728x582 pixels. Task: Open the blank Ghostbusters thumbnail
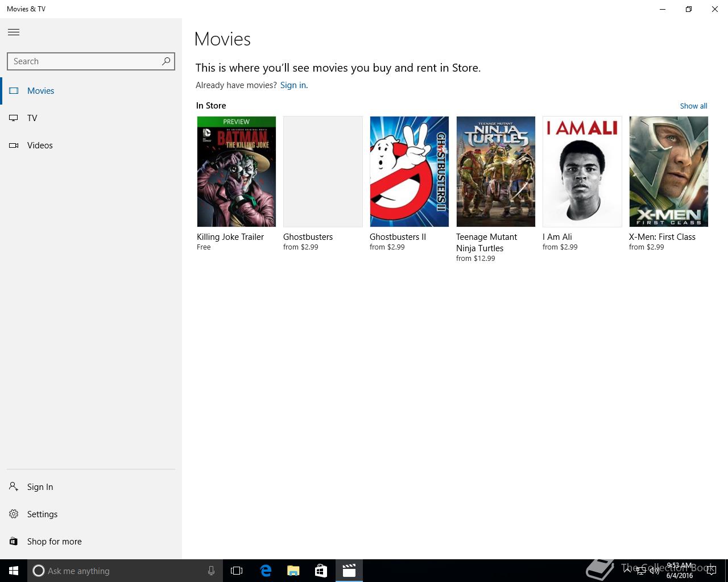click(323, 172)
